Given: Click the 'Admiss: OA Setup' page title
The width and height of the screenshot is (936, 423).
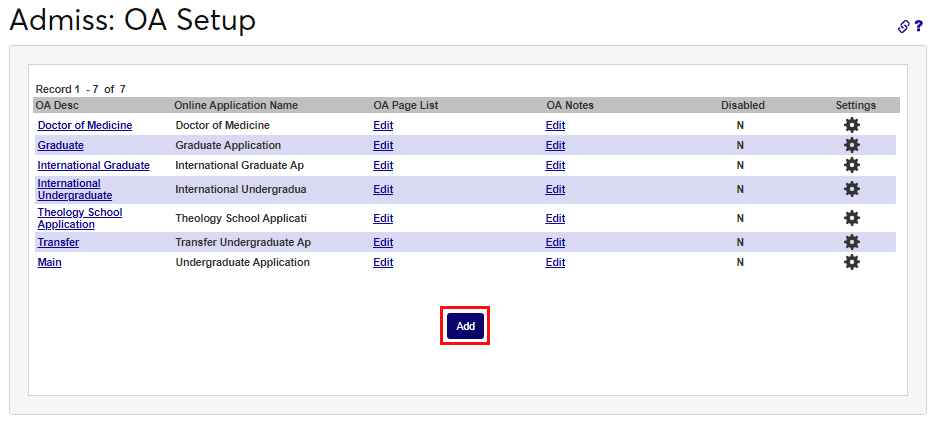Looking at the screenshot, I should [x=133, y=20].
